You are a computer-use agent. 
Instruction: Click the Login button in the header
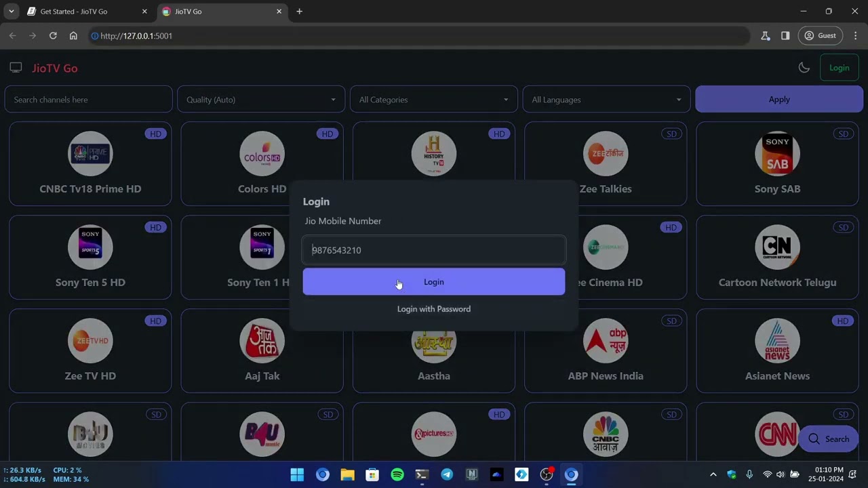click(x=839, y=68)
